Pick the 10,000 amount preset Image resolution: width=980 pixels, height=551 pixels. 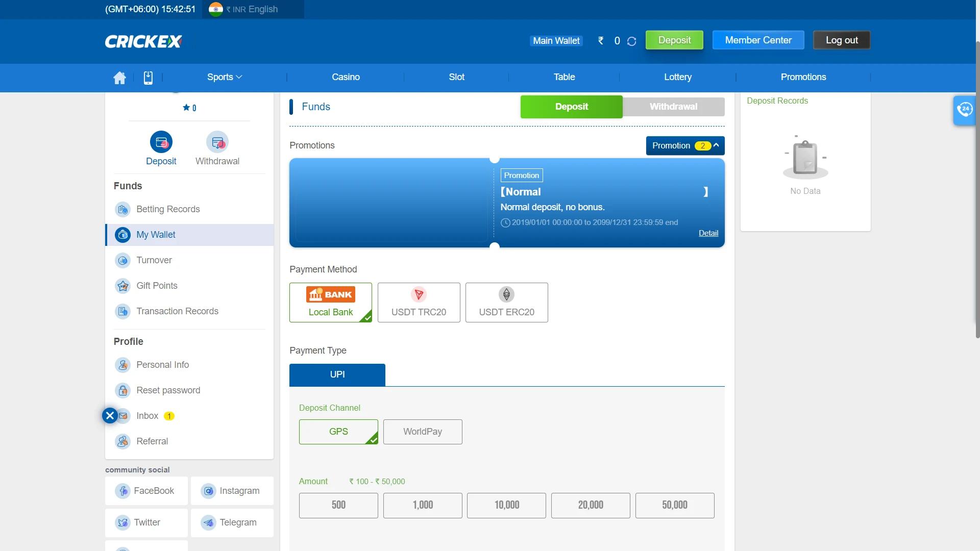[x=506, y=505]
